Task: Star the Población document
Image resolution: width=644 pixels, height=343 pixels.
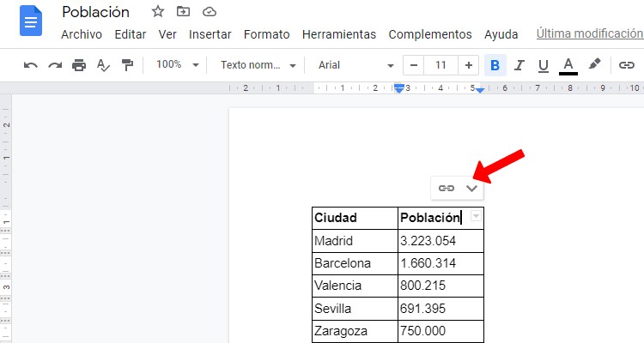Action: click(157, 12)
